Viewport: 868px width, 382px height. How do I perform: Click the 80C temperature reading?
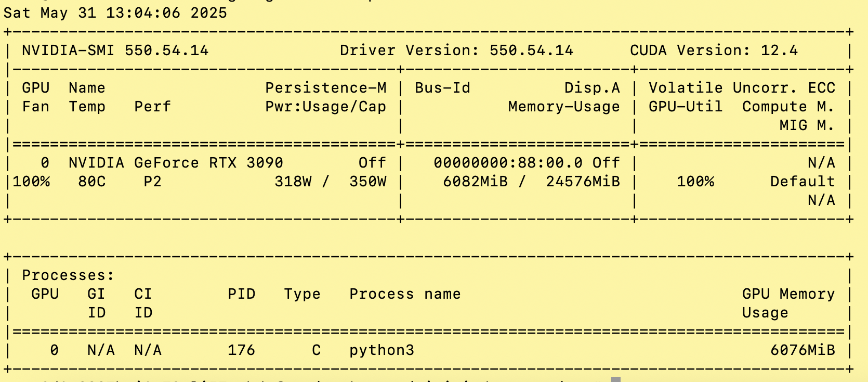92,182
